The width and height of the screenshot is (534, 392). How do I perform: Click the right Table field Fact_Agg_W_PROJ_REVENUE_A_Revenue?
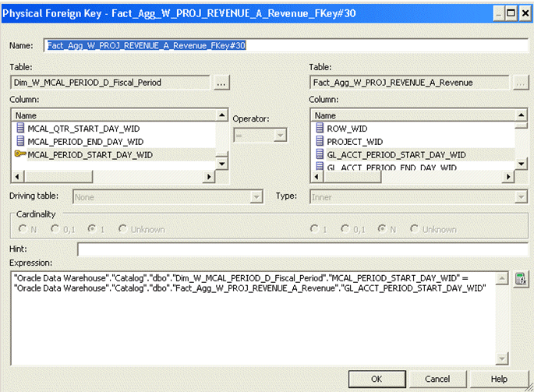(409, 83)
